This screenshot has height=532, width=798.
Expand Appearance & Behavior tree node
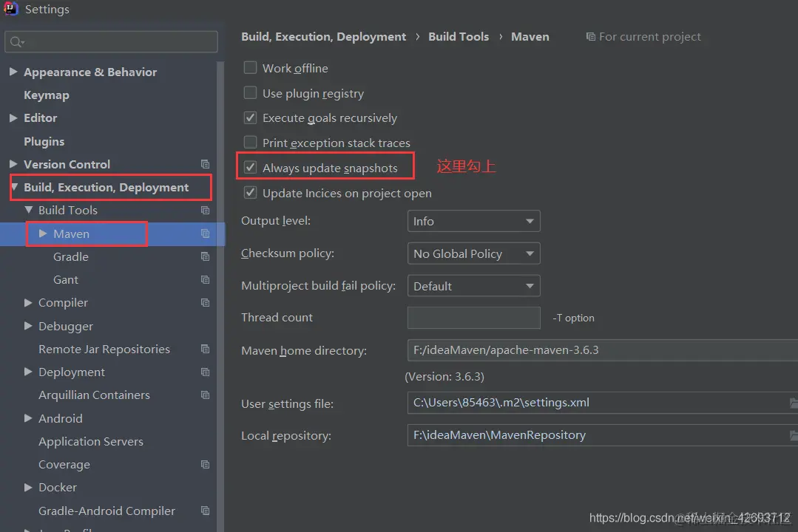[x=13, y=72]
